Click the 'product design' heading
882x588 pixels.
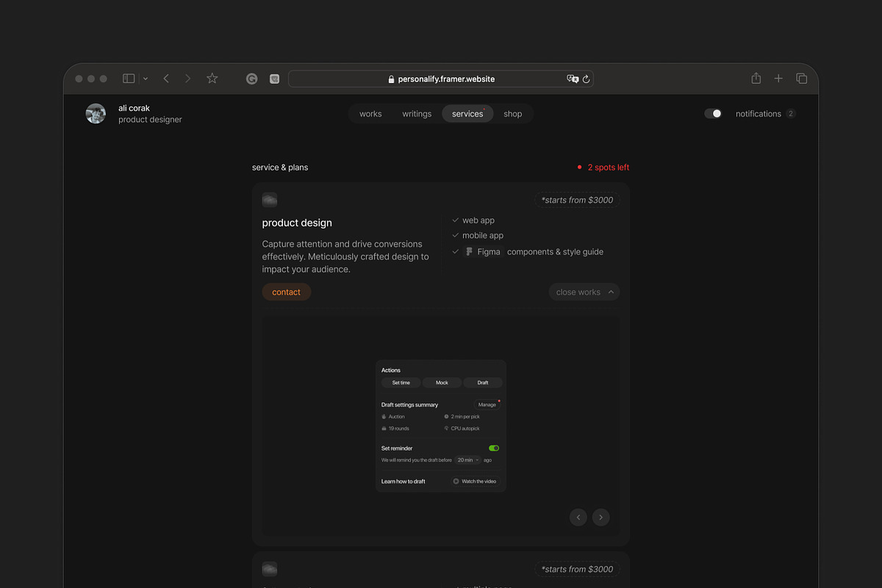coord(297,223)
